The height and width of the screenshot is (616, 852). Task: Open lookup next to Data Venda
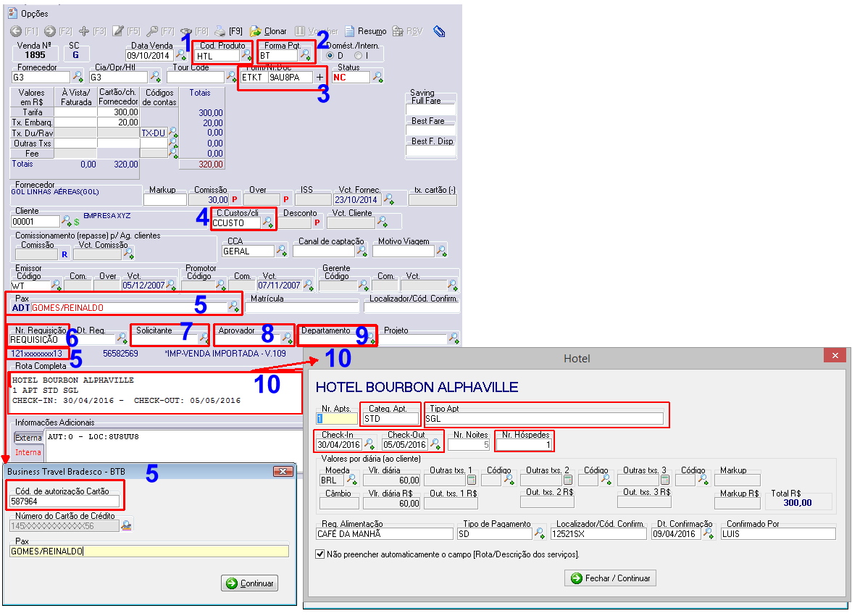[181, 55]
